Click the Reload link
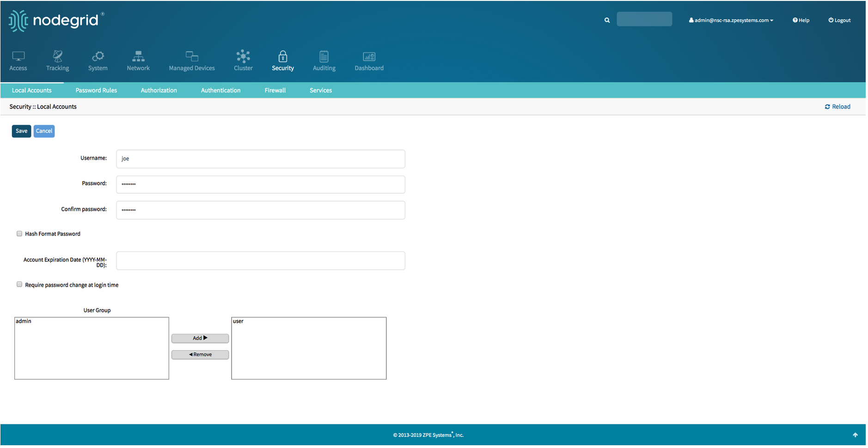The width and height of the screenshot is (868, 448). coord(837,107)
